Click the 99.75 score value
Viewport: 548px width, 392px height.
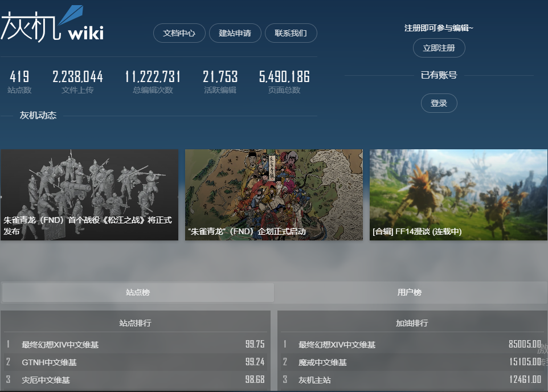255,344
